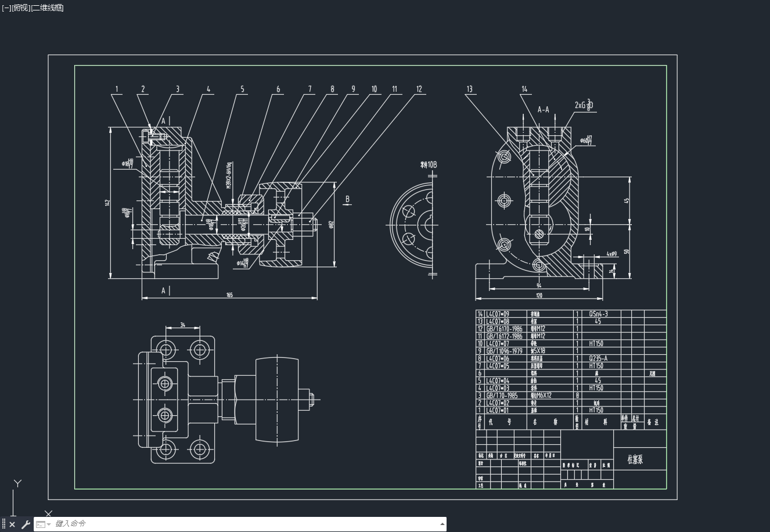Select the L4C07•07 cell in parts list
This screenshot has width=770, height=532.
click(x=497, y=344)
